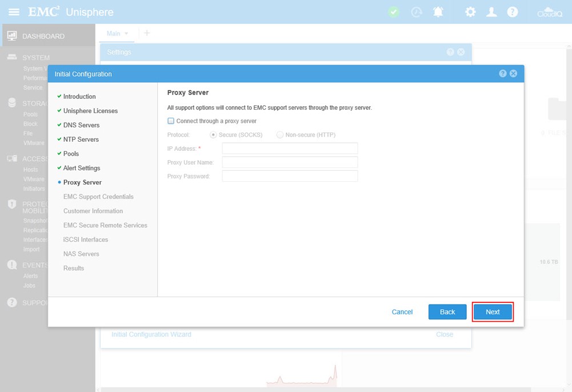Select Secure (SOCKS) protocol
The height and width of the screenshot is (392, 572).
point(213,135)
